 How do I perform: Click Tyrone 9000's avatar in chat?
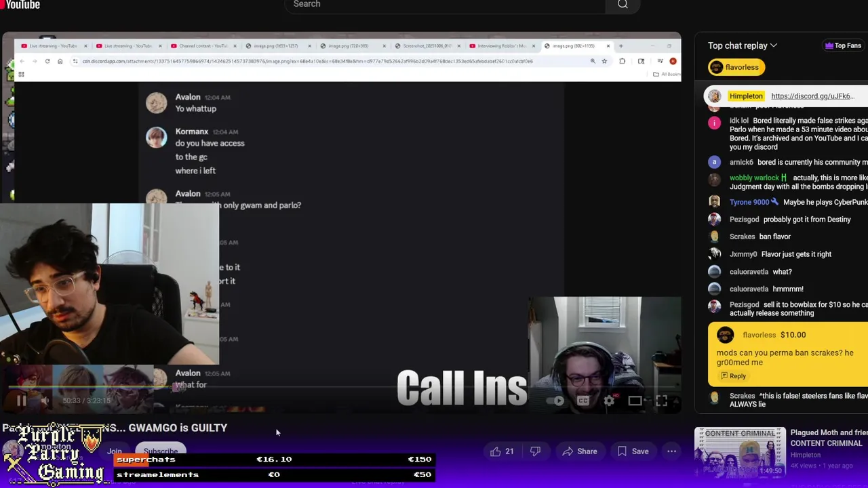[x=714, y=202]
